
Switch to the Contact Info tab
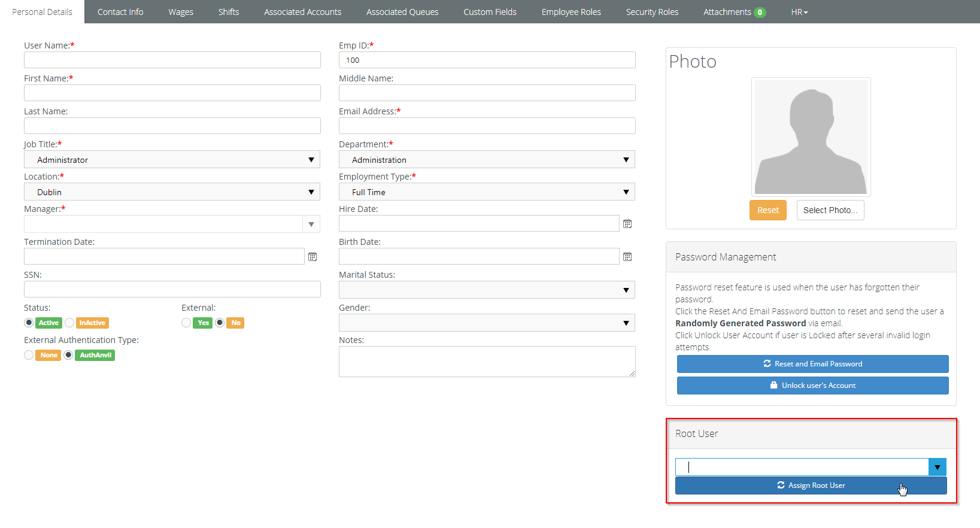(120, 12)
